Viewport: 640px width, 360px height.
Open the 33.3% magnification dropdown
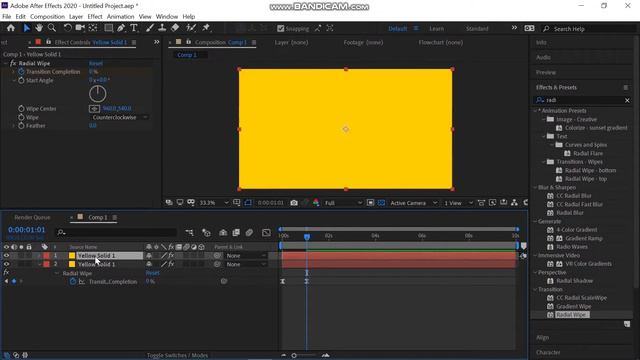(213, 203)
